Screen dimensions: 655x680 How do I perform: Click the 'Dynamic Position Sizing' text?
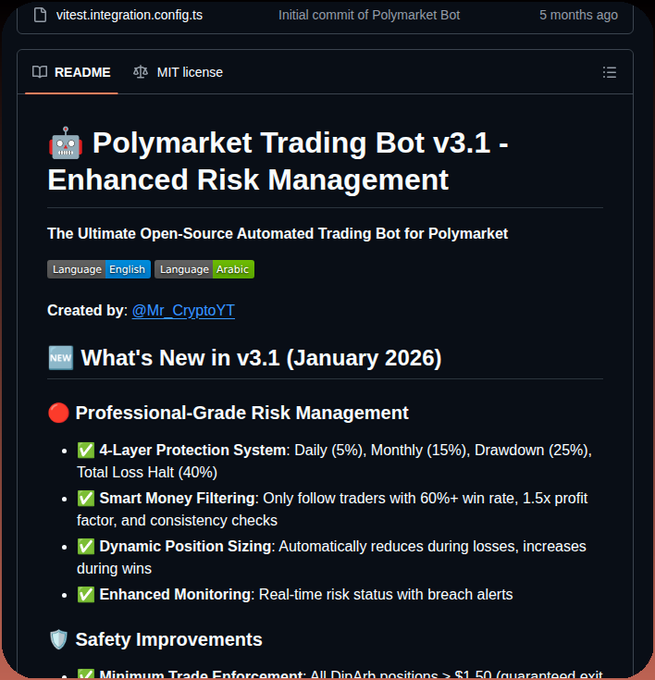185,546
